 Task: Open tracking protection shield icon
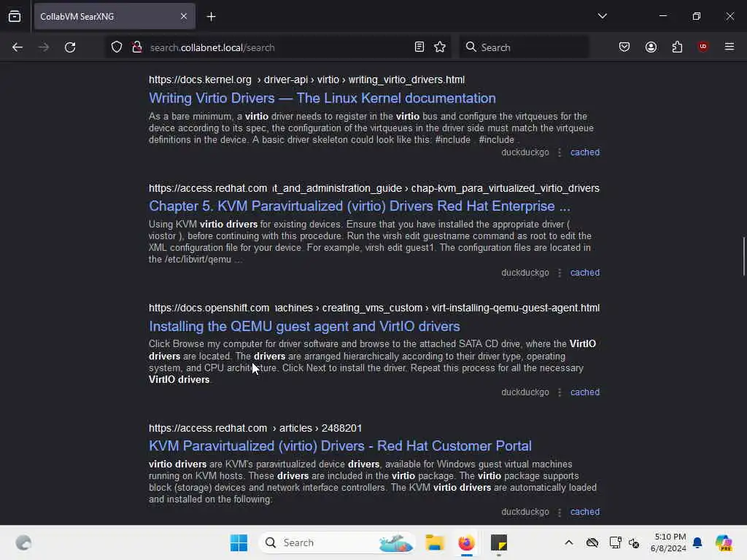tap(117, 47)
